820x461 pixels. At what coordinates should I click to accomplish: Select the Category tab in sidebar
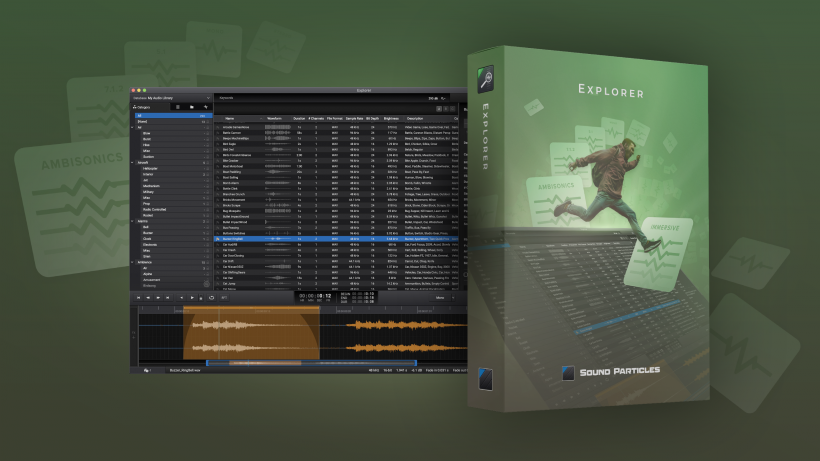click(x=151, y=107)
